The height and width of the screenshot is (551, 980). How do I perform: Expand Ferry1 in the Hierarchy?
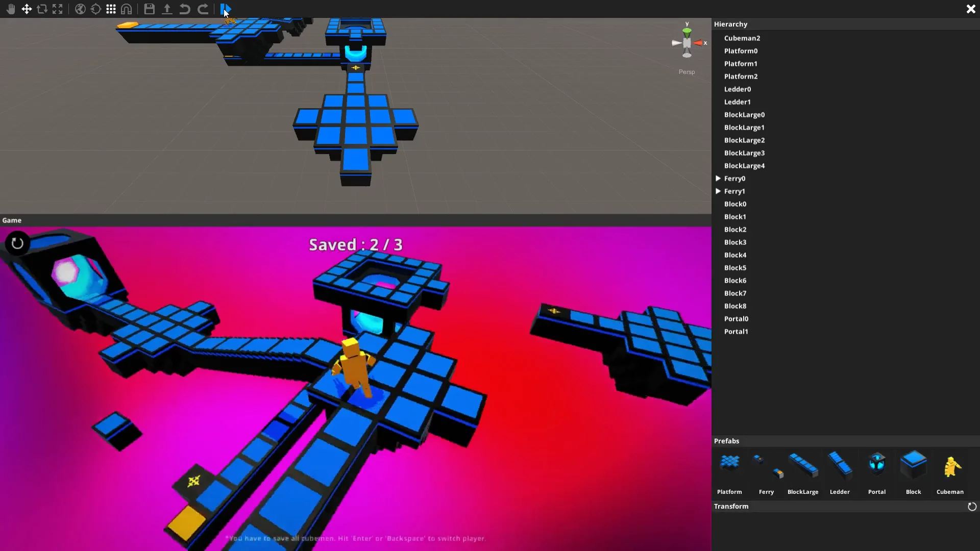click(x=718, y=191)
